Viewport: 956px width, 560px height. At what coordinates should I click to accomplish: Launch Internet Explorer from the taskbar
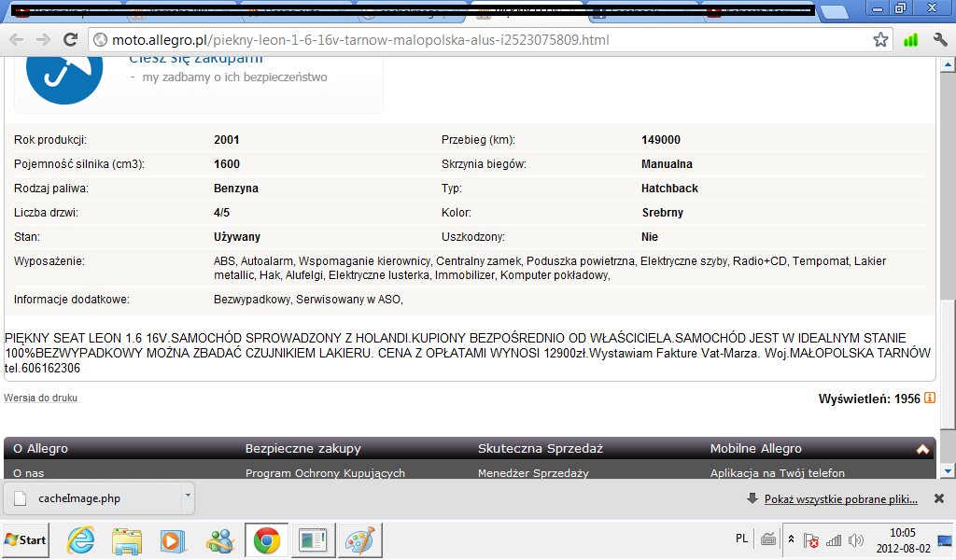click(80, 539)
